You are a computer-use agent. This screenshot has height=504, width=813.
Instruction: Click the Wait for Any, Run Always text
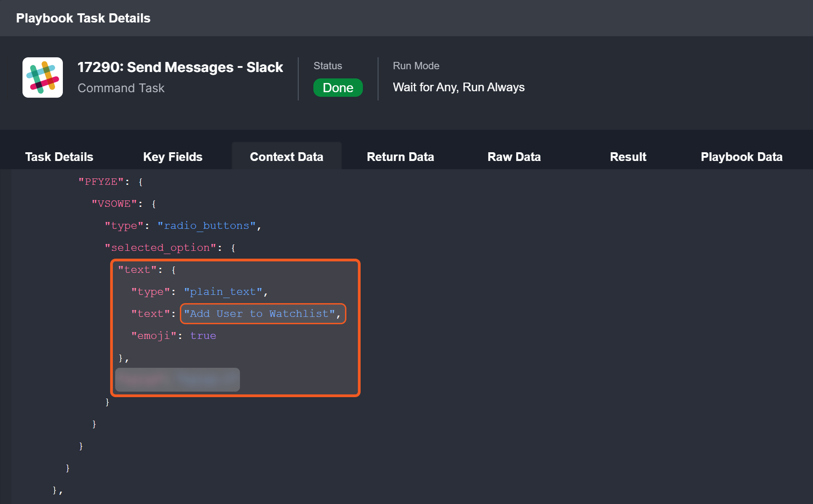458,87
